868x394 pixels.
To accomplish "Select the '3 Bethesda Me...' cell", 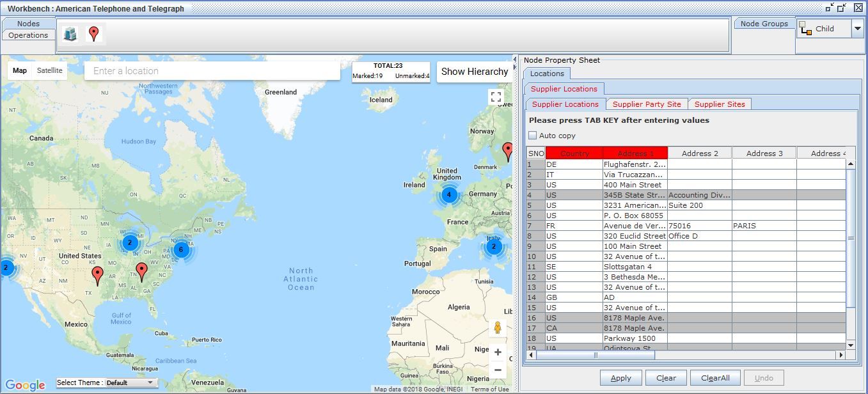I will click(635, 277).
